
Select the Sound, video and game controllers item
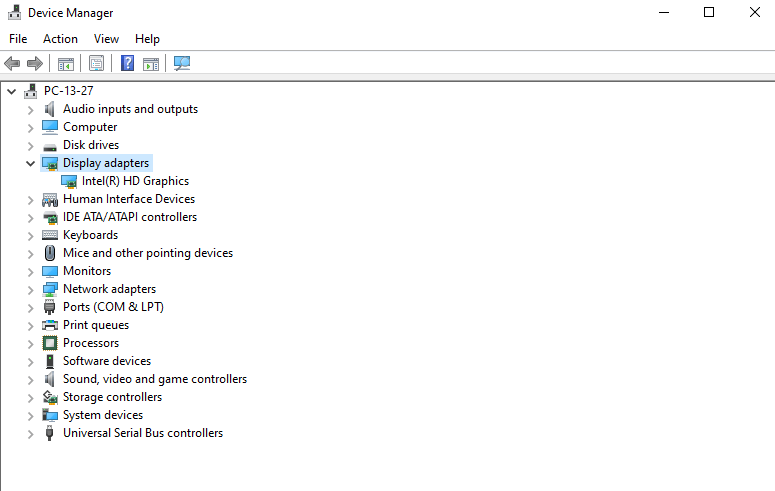click(x=154, y=379)
